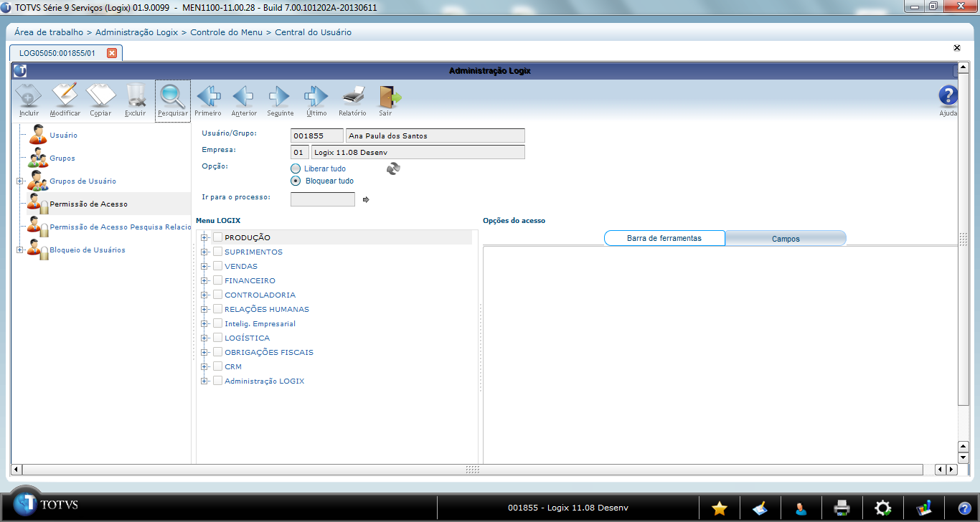The width and height of the screenshot is (980, 522).
Task: Click the broom icon in bottom bar
Action: pyautogui.click(x=760, y=508)
